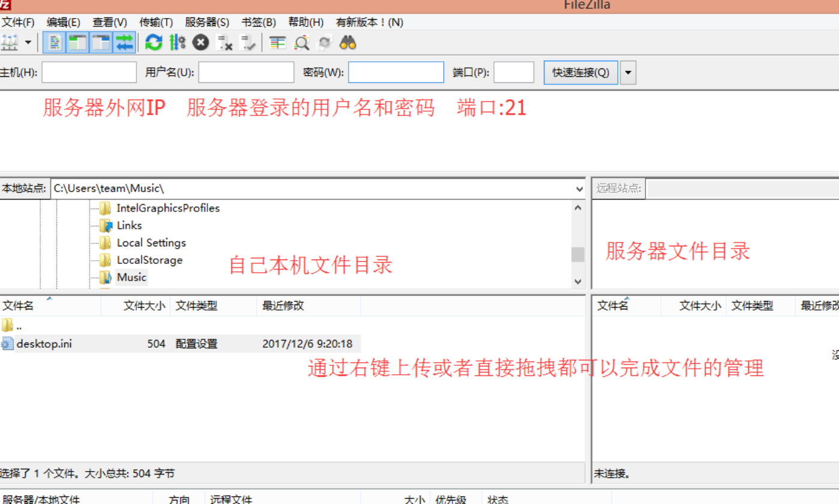Open the 服务器(S) menu
Image resolution: width=839 pixels, height=504 pixels.
(x=207, y=22)
